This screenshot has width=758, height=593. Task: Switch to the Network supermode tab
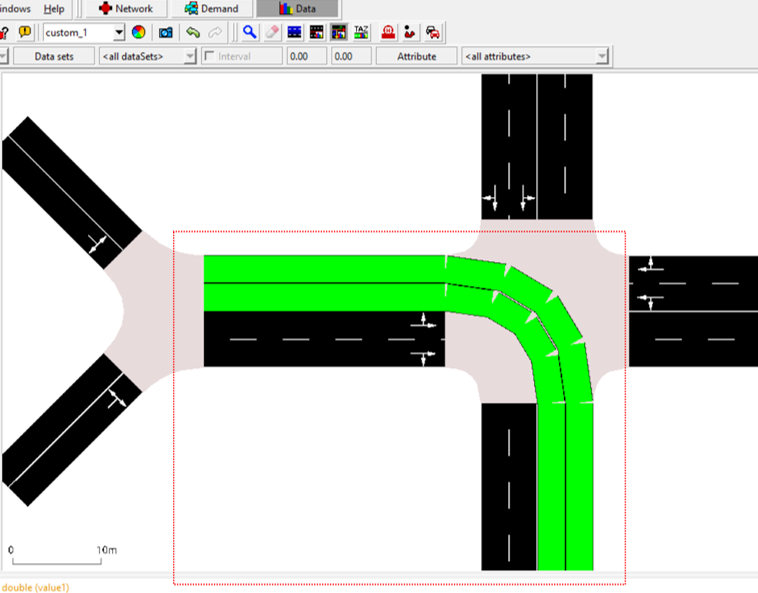tap(125, 9)
